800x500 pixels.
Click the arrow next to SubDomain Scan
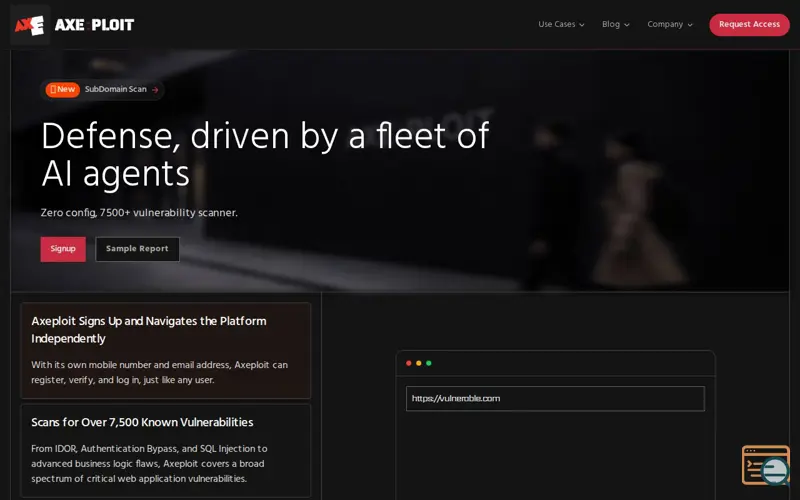[155, 90]
